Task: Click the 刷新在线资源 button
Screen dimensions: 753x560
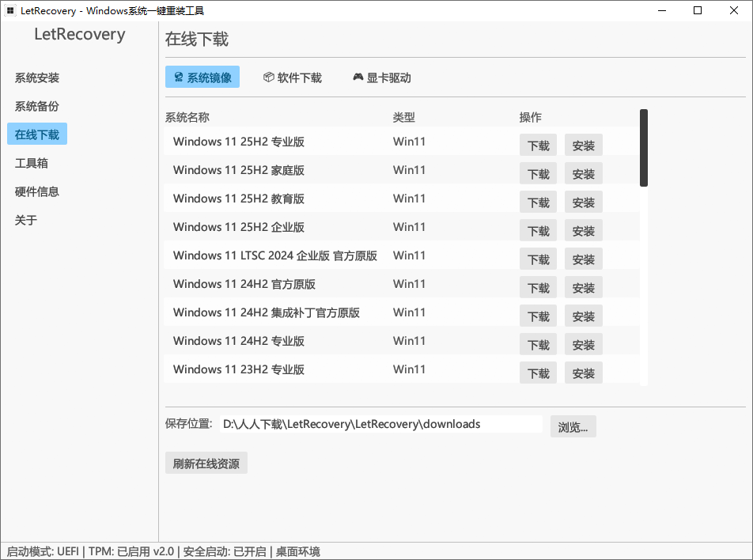Action: 206,463
